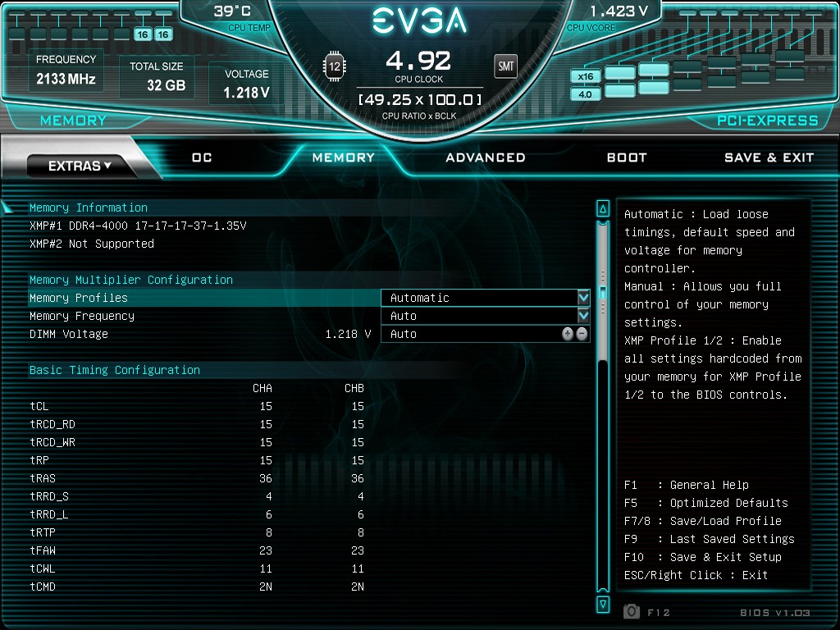The width and height of the screenshot is (840, 630).
Task: Click the 4.0 PCI-Express generation badge
Action: pos(585,94)
